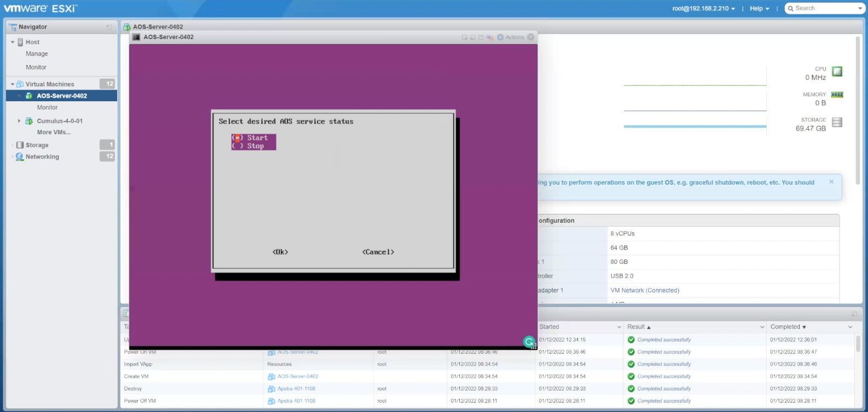The height and width of the screenshot is (412, 868).
Task: Click the Memory module icon
Action: 837,95
